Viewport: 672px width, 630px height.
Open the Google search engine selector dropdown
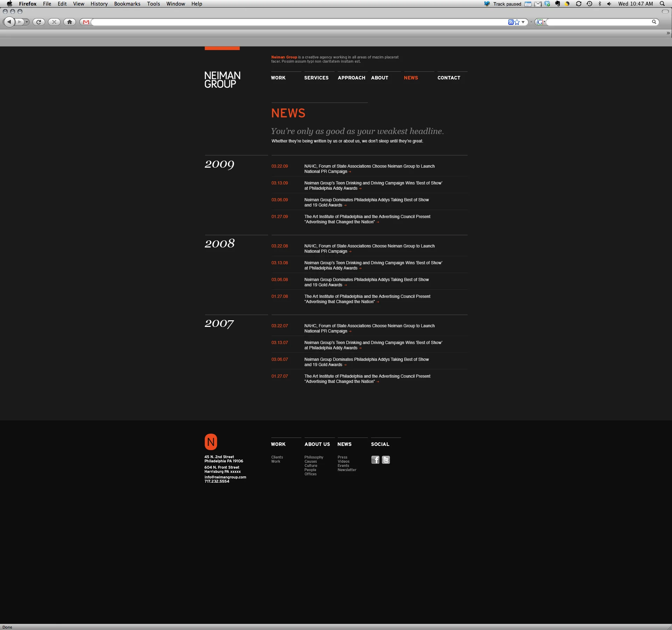(x=541, y=22)
